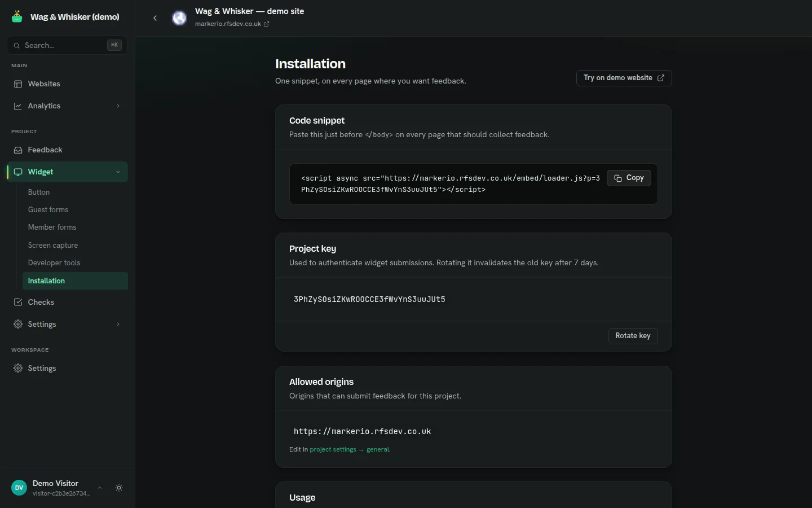
Task: Open workspace Settings in the sidebar
Action: pos(67,369)
